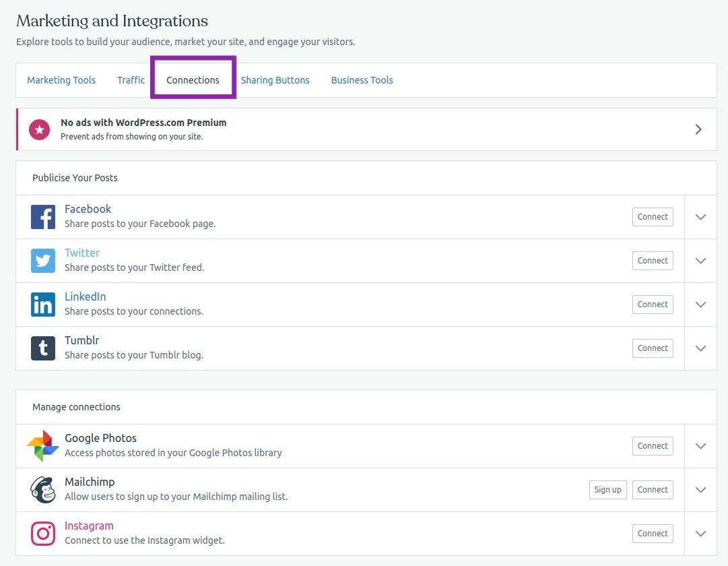Click the Premium star badge icon

40,129
